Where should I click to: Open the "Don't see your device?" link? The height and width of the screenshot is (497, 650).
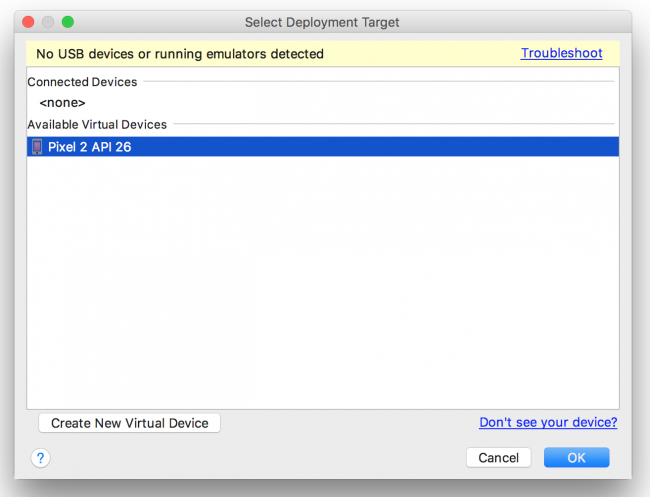click(x=548, y=423)
